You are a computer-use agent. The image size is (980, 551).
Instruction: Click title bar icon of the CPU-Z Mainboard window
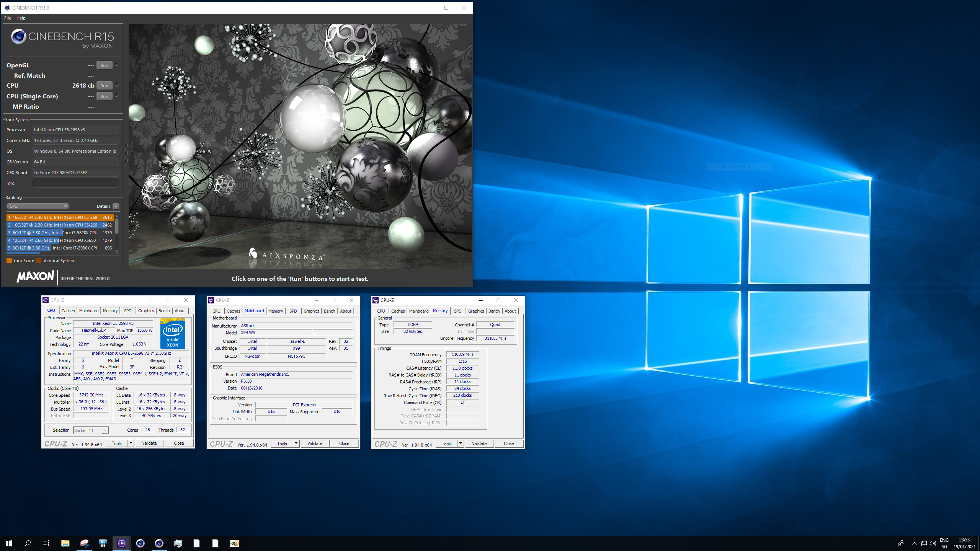[x=211, y=300]
